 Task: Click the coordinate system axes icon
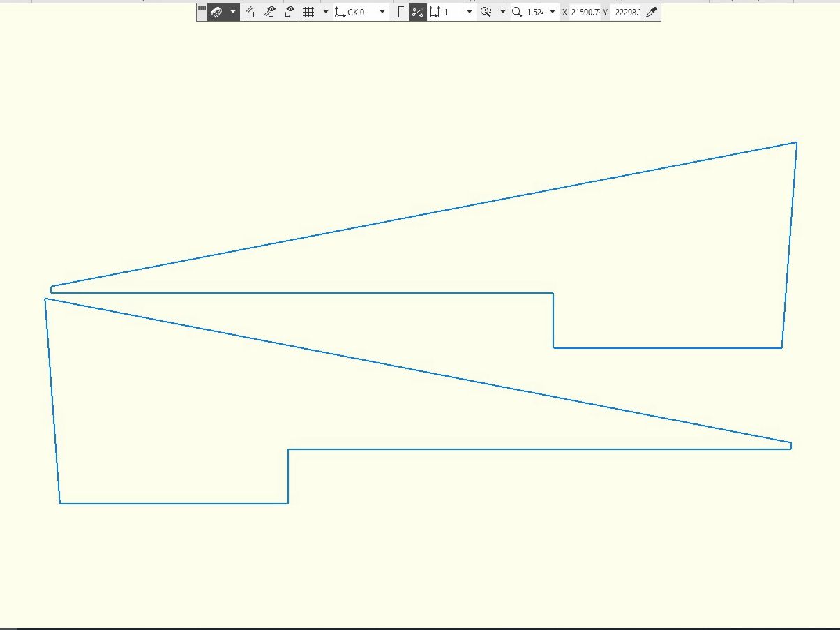[x=340, y=13]
